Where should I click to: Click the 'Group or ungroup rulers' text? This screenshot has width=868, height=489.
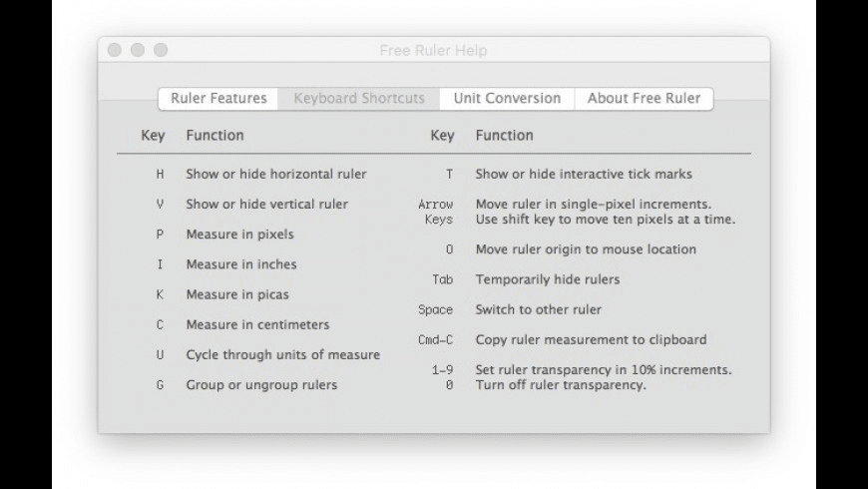tap(261, 385)
